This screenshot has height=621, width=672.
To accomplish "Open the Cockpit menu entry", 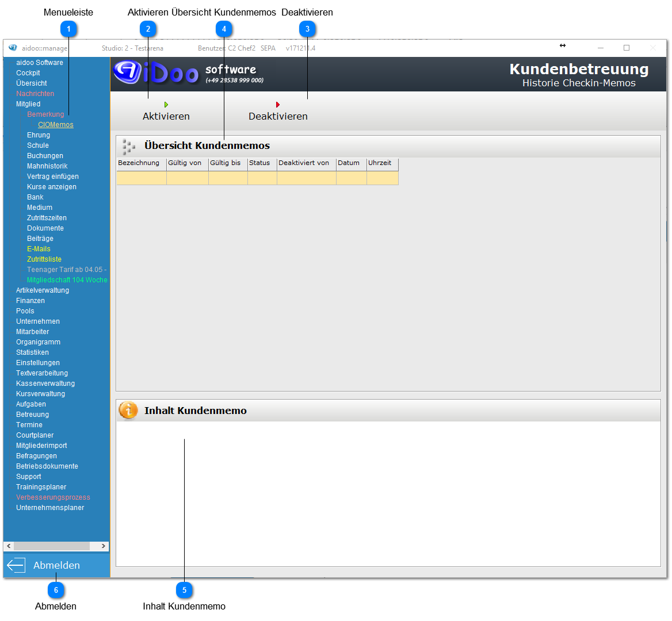I will (28, 73).
